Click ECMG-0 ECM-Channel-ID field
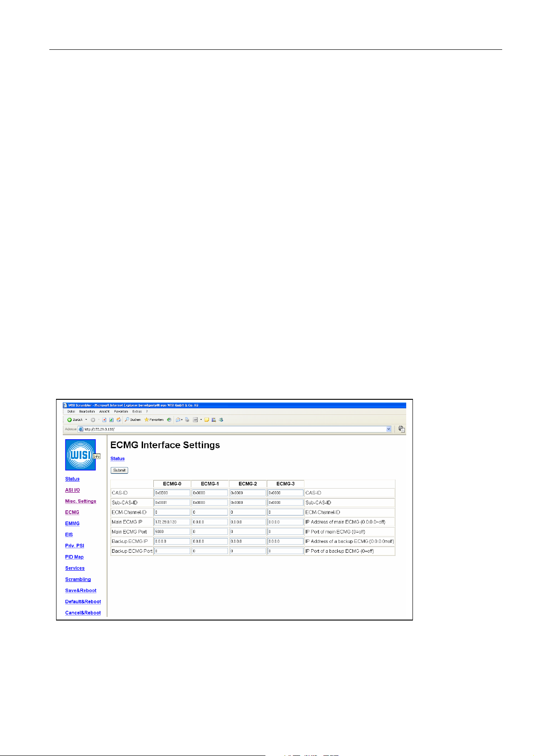Screen dimensions: 534x756 tap(172, 512)
